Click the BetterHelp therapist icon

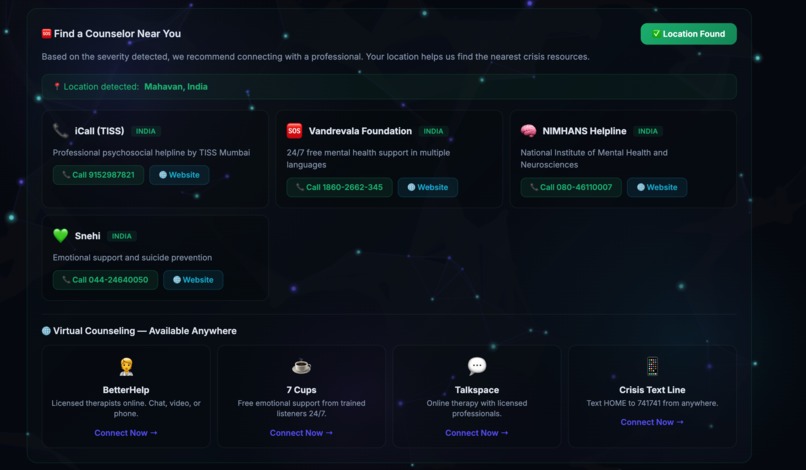(x=126, y=366)
